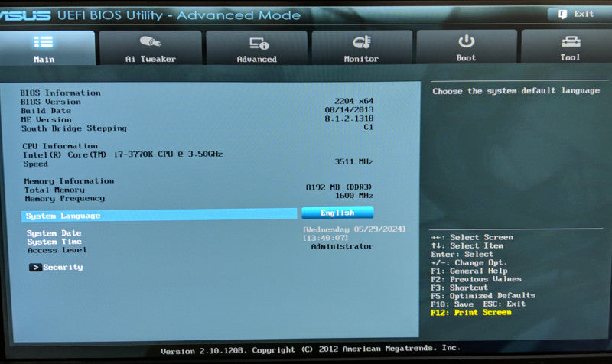The width and height of the screenshot is (612, 364).
Task: Click the yellow F12: Print Screen hint
Action: [471, 313]
